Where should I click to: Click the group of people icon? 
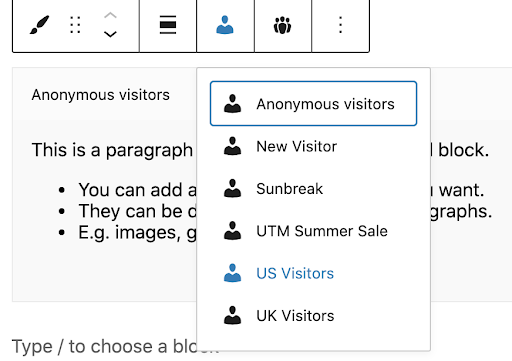click(x=283, y=25)
